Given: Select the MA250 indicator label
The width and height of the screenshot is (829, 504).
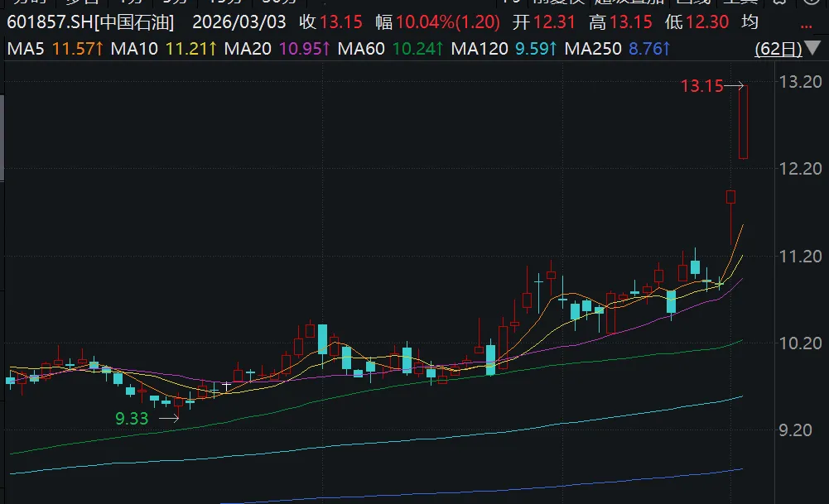Looking at the screenshot, I should tap(593, 49).
